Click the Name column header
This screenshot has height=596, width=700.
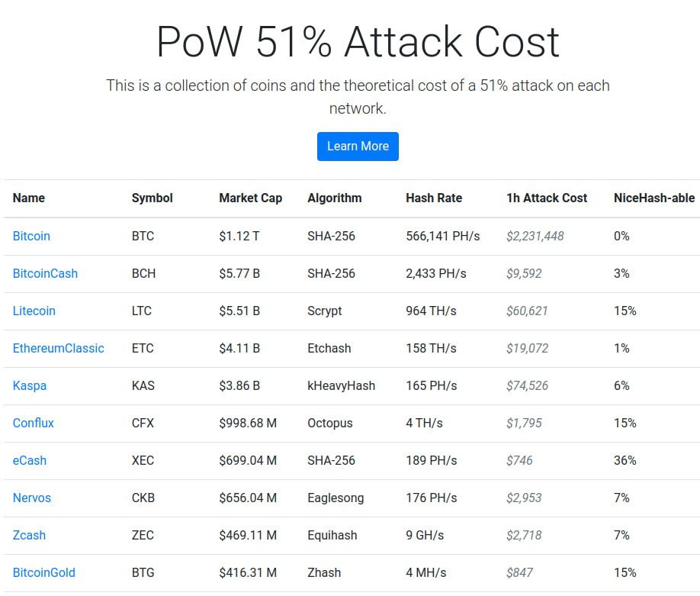(29, 198)
